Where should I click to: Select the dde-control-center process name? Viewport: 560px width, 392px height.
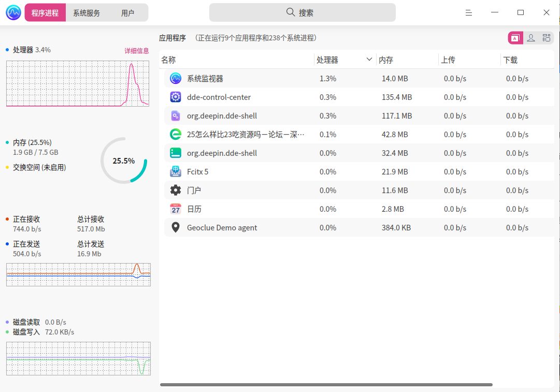click(219, 97)
